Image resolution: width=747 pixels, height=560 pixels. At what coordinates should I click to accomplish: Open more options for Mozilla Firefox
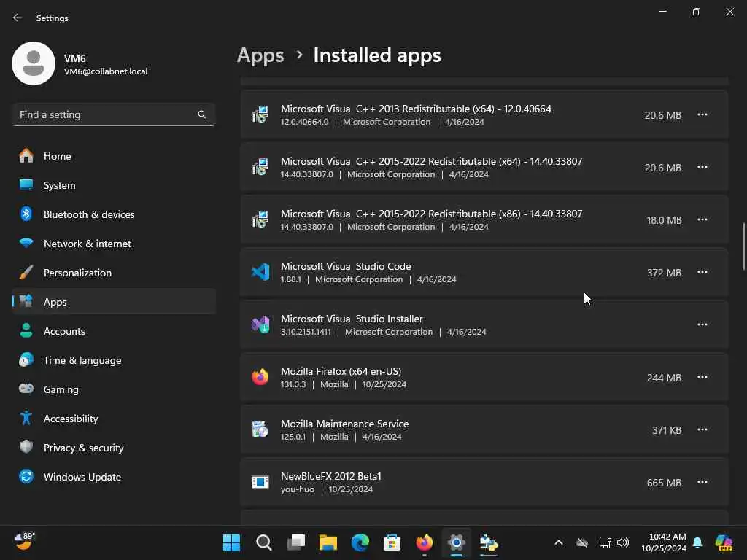pos(702,377)
